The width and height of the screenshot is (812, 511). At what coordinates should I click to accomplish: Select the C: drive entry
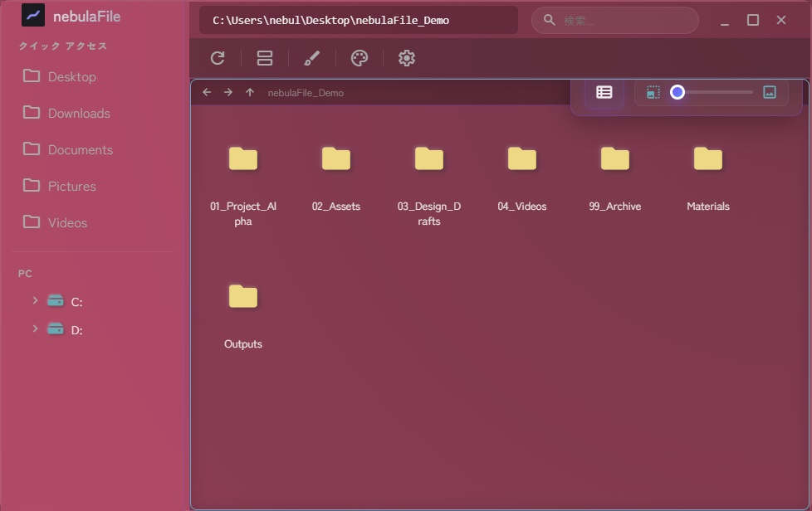(x=66, y=301)
